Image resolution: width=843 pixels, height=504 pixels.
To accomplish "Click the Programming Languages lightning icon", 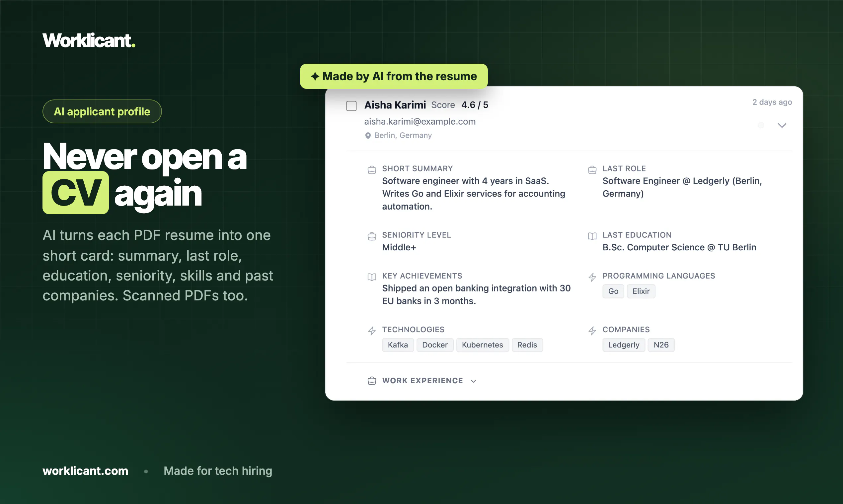I will click(592, 277).
